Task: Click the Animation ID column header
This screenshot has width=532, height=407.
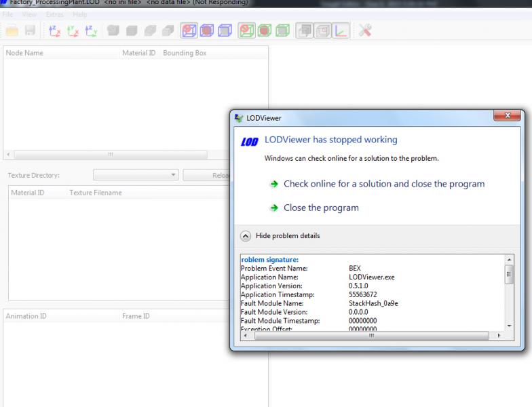Action: (x=26, y=316)
